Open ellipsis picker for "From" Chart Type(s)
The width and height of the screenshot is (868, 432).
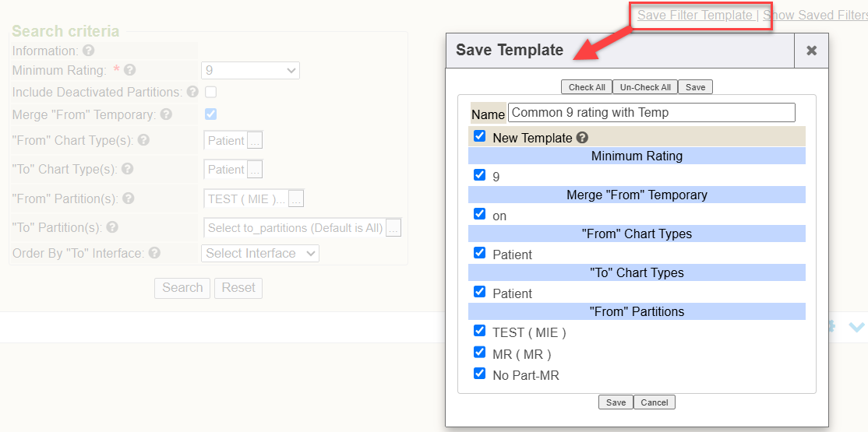pos(255,140)
